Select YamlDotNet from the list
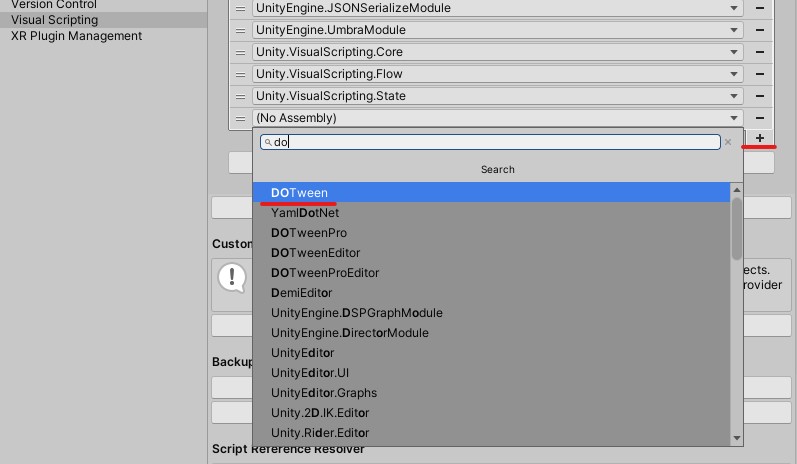Image resolution: width=797 pixels, height=464 pixels. pyautogui.click(x=492, y=213)
